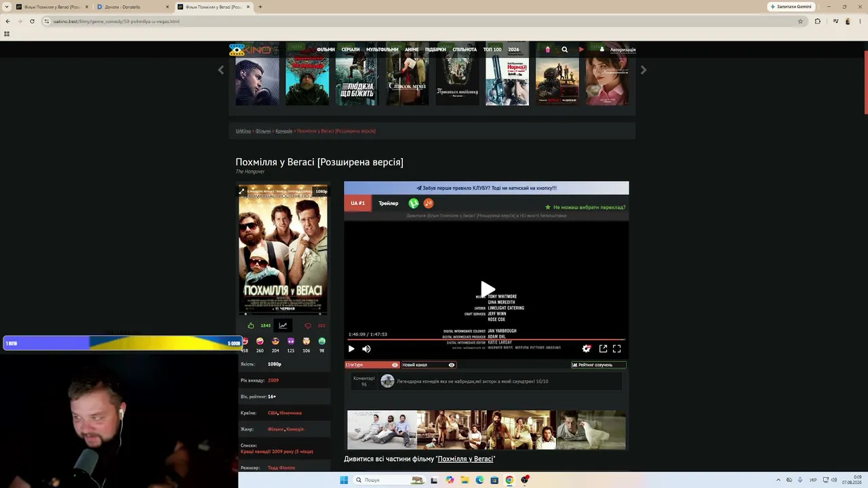868x488 pixels.
Task: Open the site search magnifier
Action: [564, 49]
